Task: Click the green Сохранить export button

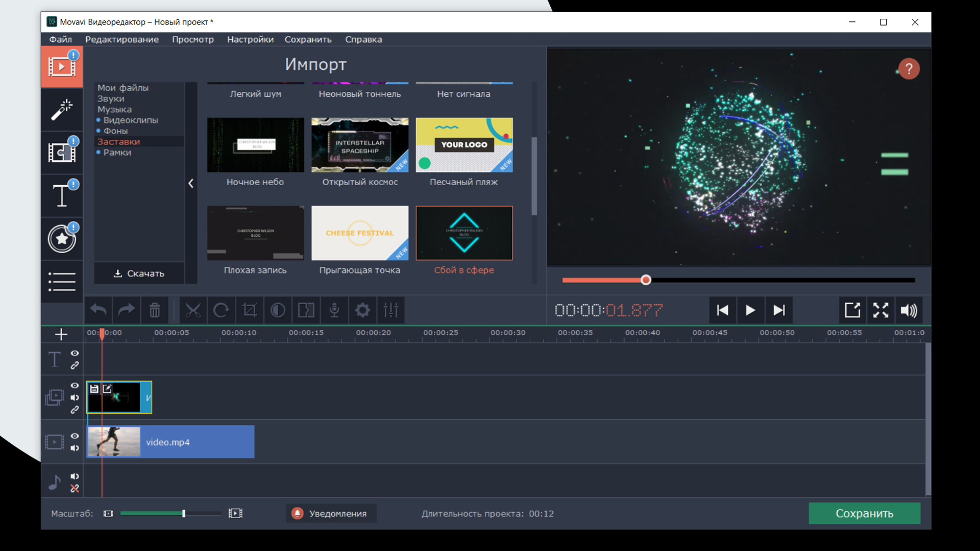Action: (864, 513)
